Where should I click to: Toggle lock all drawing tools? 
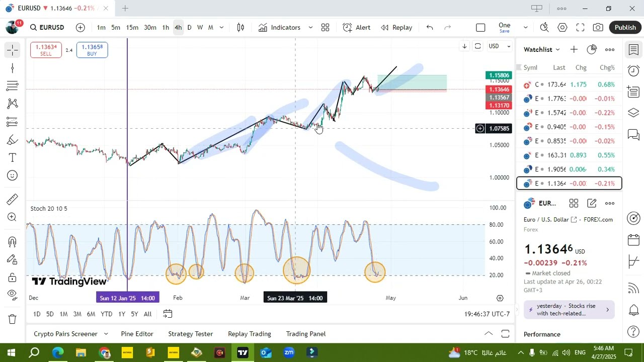point(13,278)
